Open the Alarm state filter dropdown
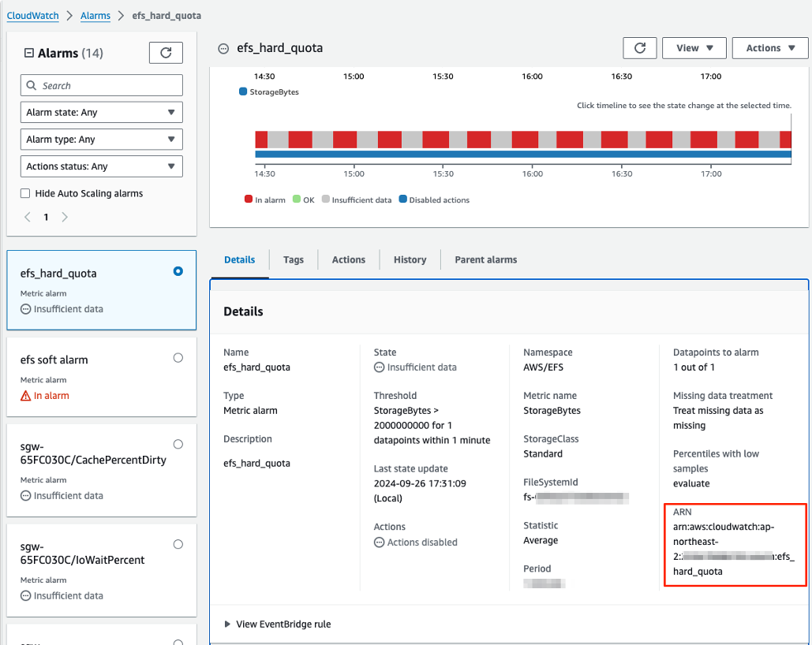The height and width of the screenshot is (645, 812). click(x=101, y=112)
